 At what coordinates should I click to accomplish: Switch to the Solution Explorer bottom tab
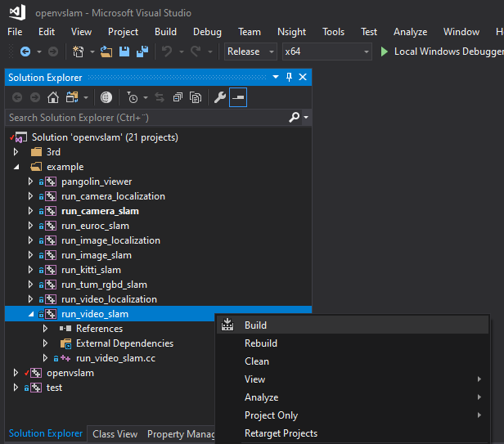[x=46, y=433]
